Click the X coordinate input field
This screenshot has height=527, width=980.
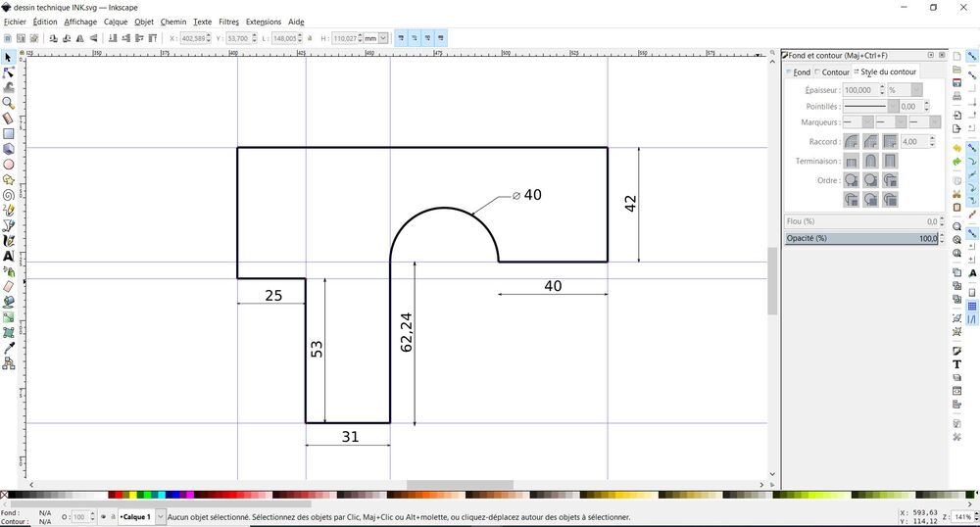click(193, 38)
